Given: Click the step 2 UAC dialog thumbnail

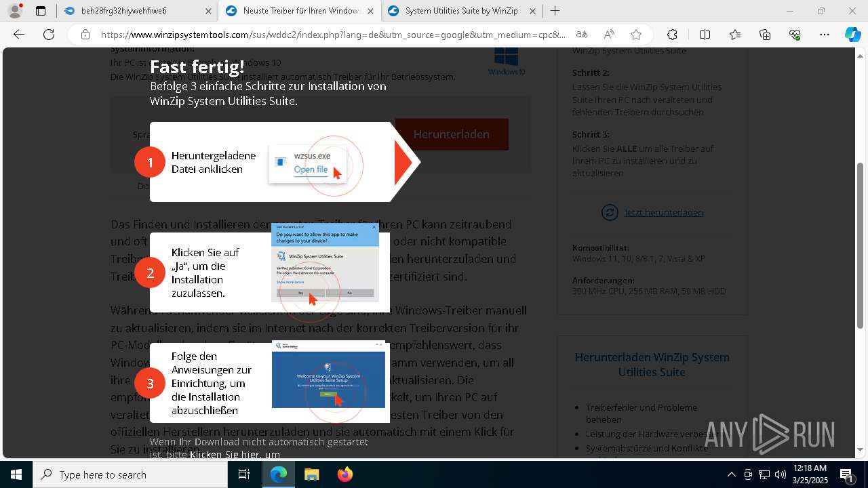Looking at the screenshot, I should (325, 262).
